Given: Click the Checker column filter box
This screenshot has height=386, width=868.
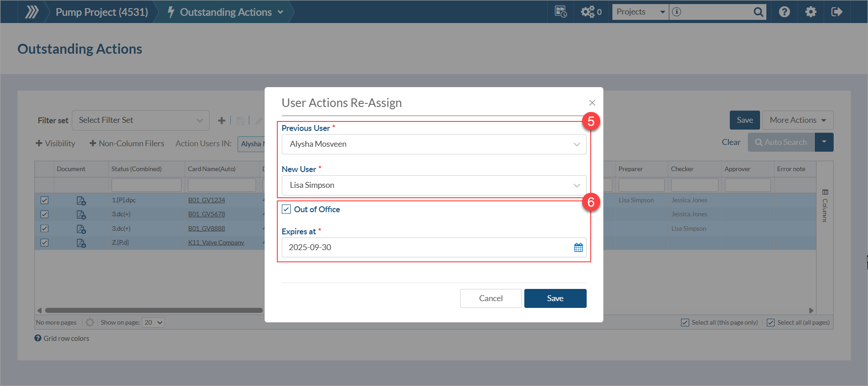Looking at the screenshot, I should (695, 185).
